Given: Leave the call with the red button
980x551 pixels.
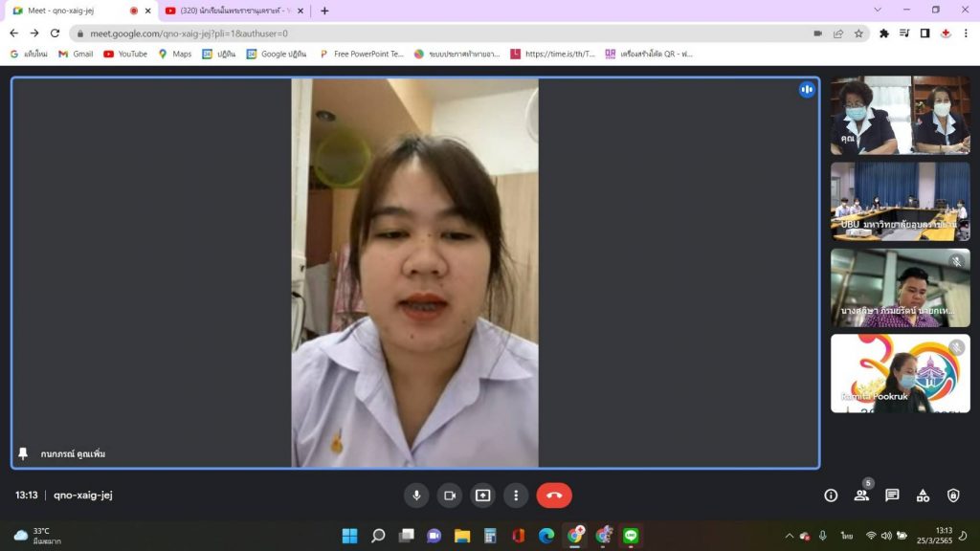Looking at the screenshot, I should 554,496.
